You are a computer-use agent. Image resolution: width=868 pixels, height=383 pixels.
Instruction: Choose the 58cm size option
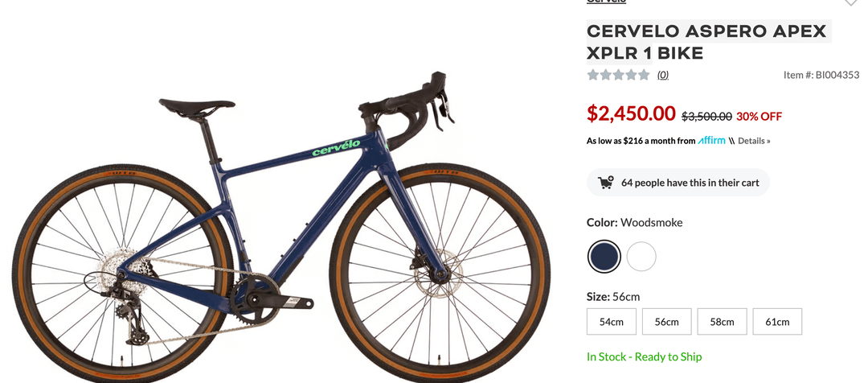pyautogui.click(x=722, y=322)
